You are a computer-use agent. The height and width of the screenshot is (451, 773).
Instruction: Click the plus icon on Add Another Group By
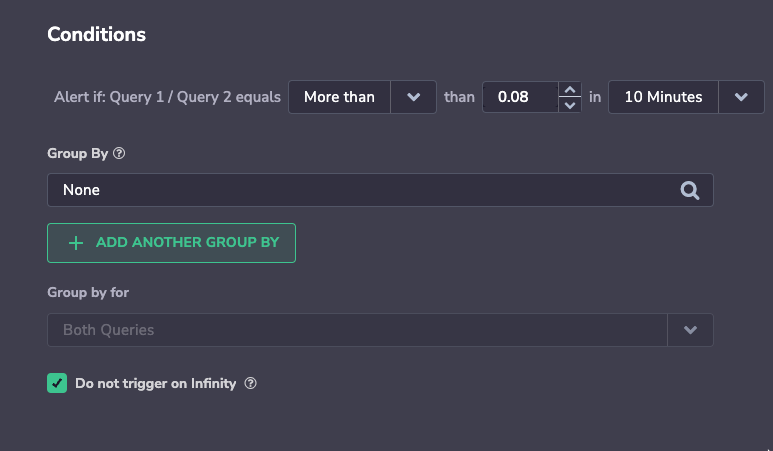tap(76, 243)
